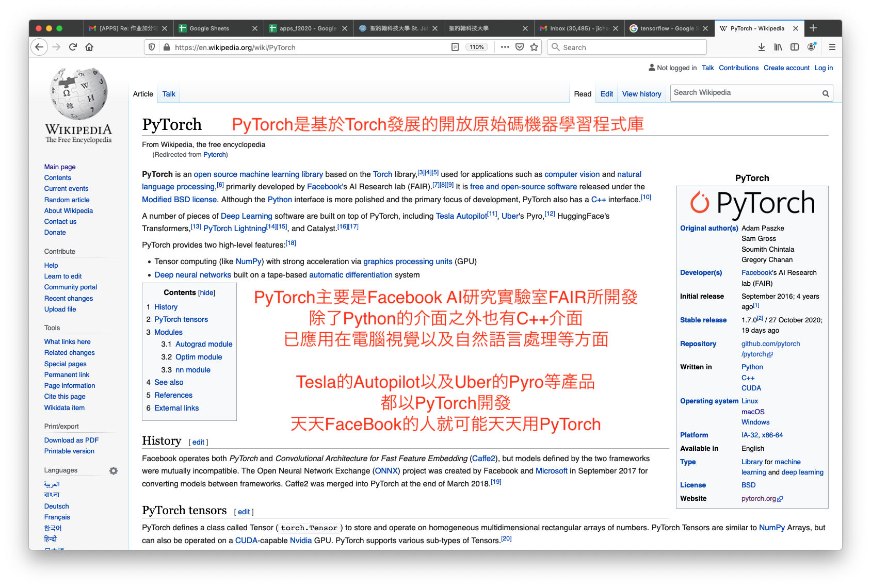Open the NumPy link in the features list
Viewport: 871px width, 588px height.
click(x=249, y=262)
